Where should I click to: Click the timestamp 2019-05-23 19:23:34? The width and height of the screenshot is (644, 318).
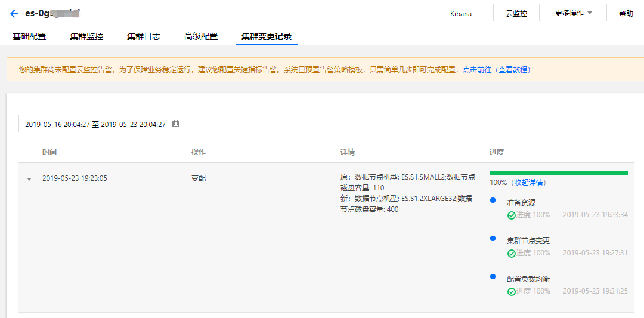pyautogui.click(x=595, y=214)
